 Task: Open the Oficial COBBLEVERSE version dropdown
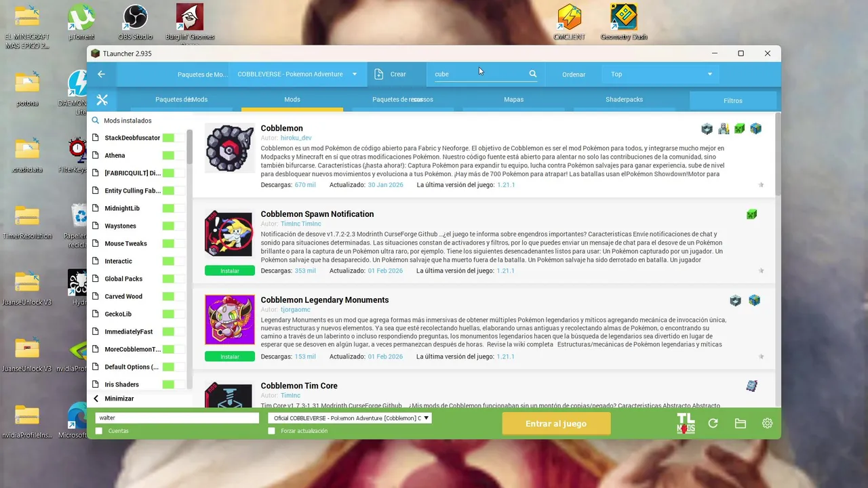point(350,418)
